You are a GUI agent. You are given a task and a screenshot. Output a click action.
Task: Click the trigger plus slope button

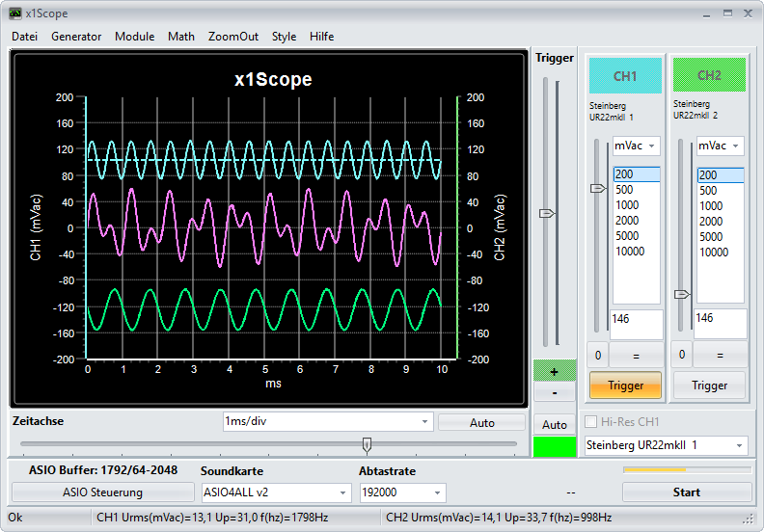tap(554, 372)
